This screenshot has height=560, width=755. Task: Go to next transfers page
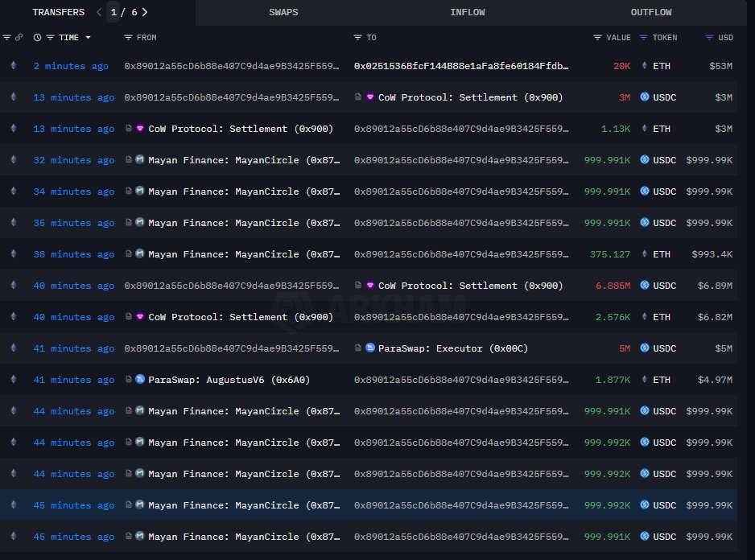pyautogui.click(x=145, y=13)
